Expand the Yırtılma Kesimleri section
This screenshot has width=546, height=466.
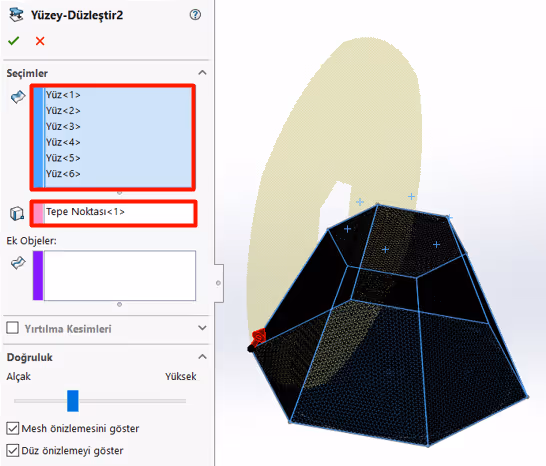202,328
